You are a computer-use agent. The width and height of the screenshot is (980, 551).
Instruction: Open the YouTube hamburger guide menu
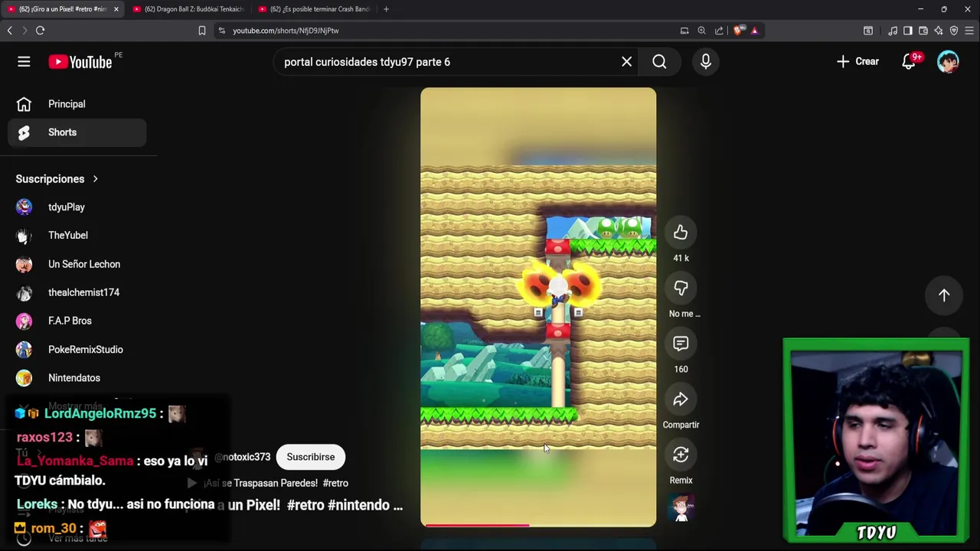(x=24, y=62)
